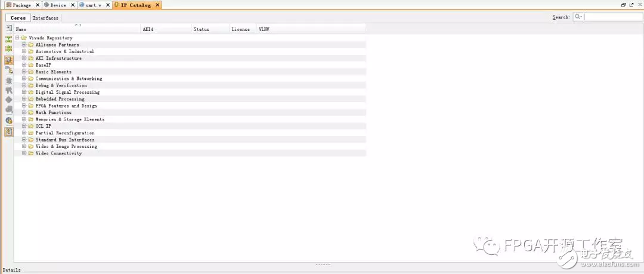Expand the Math Functions folder
The height and width of the screenshot is (274, 644).
[24, 112]
